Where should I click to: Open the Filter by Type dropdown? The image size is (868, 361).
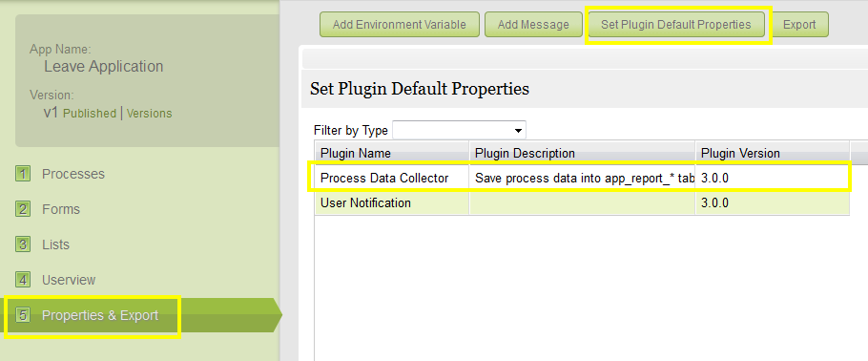coord(459,131)
